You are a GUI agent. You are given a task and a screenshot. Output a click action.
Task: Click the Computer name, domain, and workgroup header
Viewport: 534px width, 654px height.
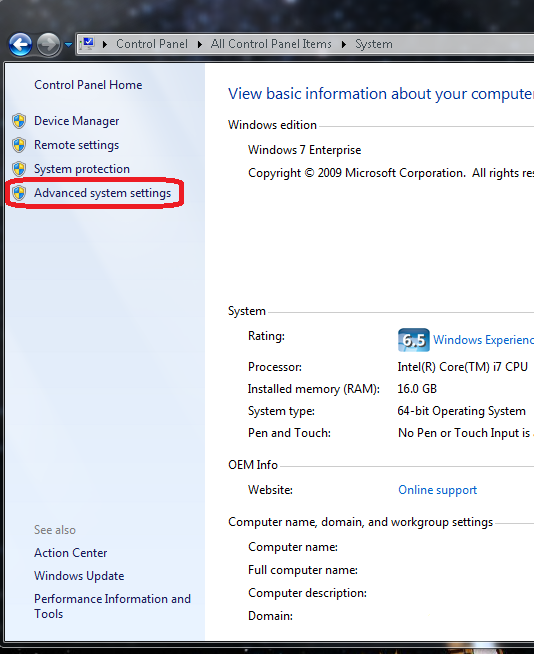click(360, 522)
